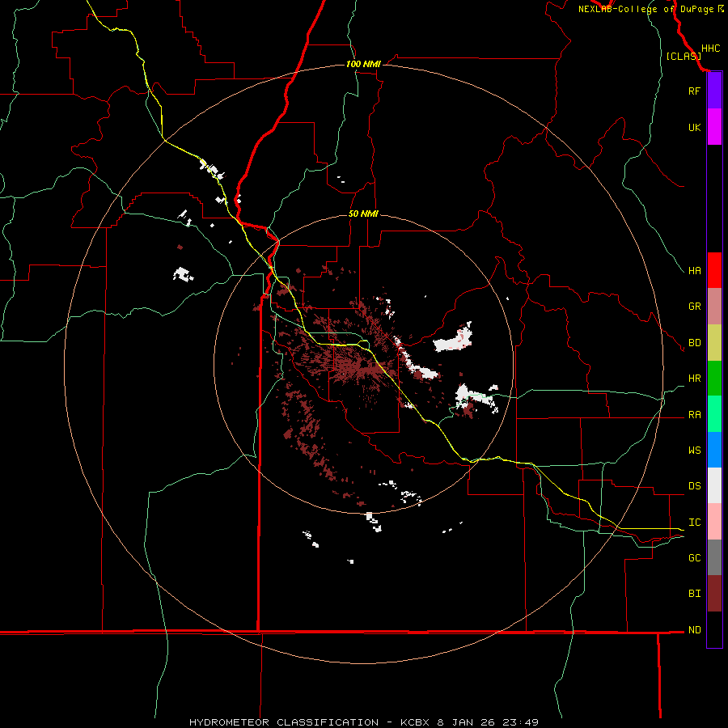Click the WS legend label
728x728 pixels.
pyautogui.click(x=694, y=451)
